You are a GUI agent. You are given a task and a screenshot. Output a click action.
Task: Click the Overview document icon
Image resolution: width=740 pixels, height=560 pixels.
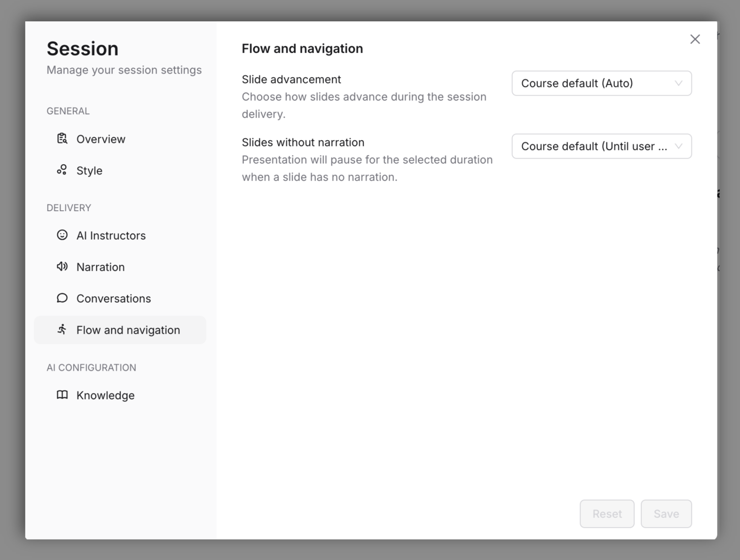coord(62,139)
